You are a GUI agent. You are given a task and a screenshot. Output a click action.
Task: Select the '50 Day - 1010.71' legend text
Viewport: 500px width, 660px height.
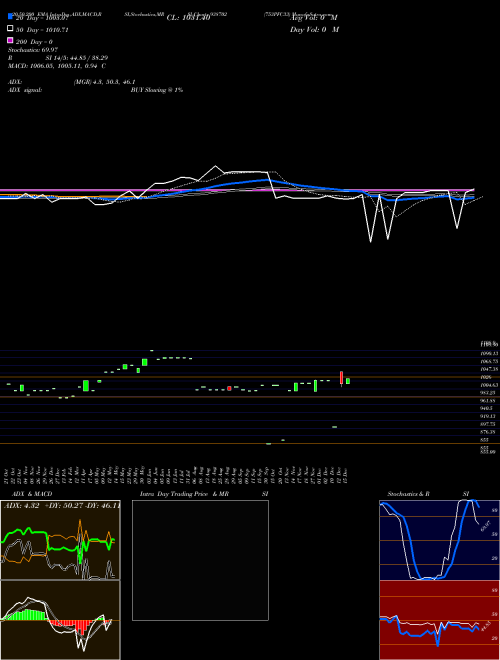coord(42,30)
